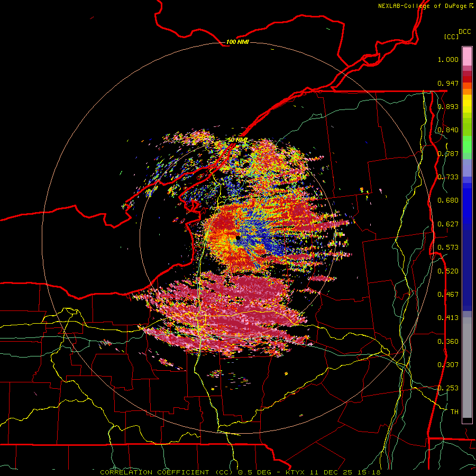Image resolution: width=476 pixels, height=476 pixels.
Task: Click the 50 NMI range ring label
Action: click(237, 140)
